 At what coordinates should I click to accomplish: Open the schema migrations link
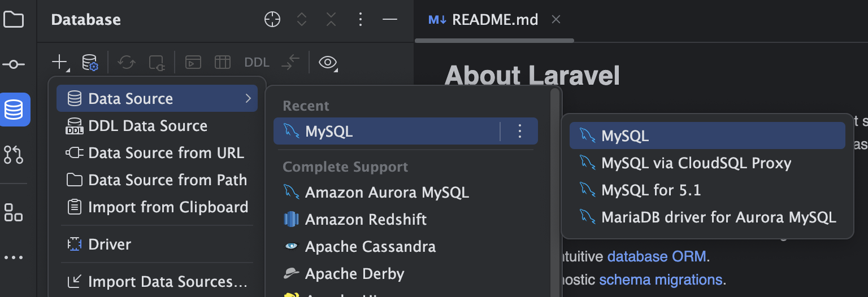pyautogui.click(x=661, y=279)
